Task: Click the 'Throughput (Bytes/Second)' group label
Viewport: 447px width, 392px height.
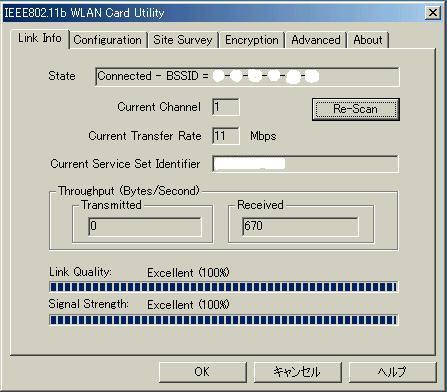Action: click(129, 191)
